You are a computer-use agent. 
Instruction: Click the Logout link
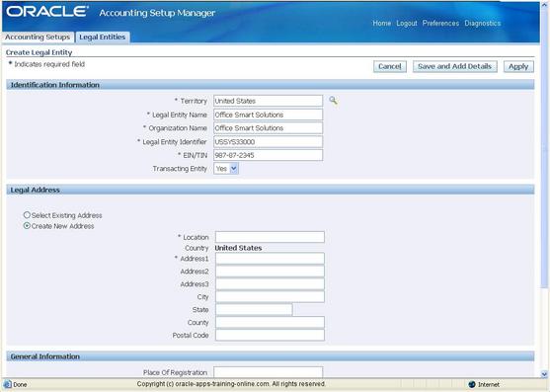point(407,23)
